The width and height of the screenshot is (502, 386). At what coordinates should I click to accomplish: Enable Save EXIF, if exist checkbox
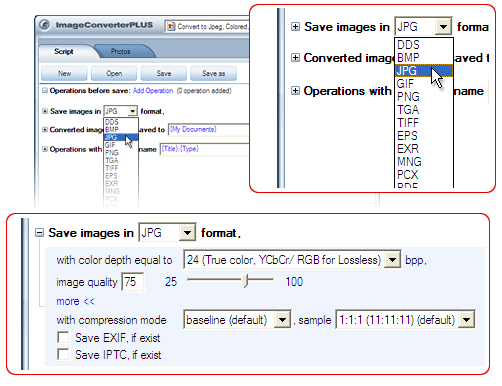tap(63, 337)
